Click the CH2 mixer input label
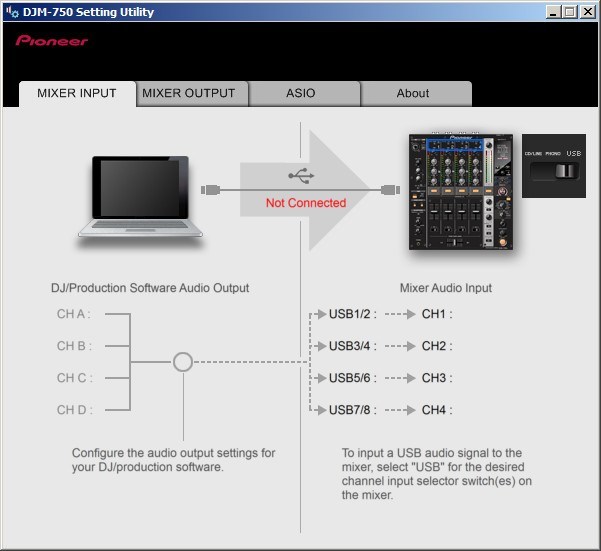 tap(437, 346)
